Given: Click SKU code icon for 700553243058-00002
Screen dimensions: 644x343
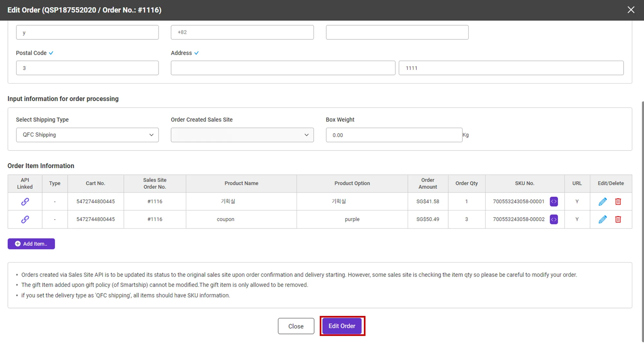Looking at the screenshot, I should [x=554, y=219].
